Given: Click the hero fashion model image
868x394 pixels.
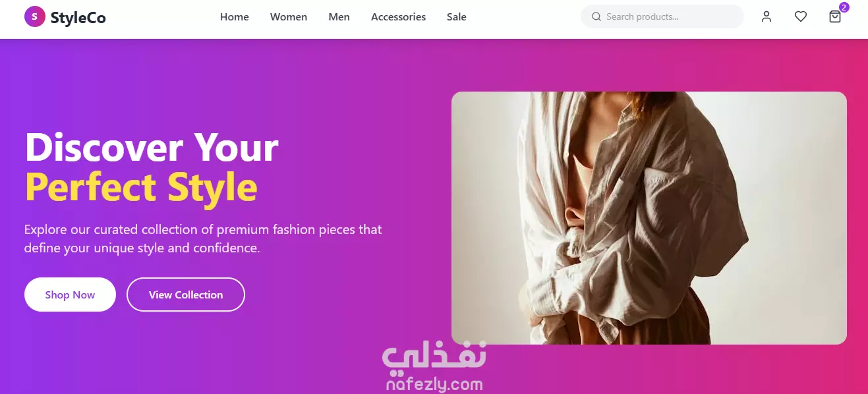Looking at the screenshot, I should tap(649, 217).
